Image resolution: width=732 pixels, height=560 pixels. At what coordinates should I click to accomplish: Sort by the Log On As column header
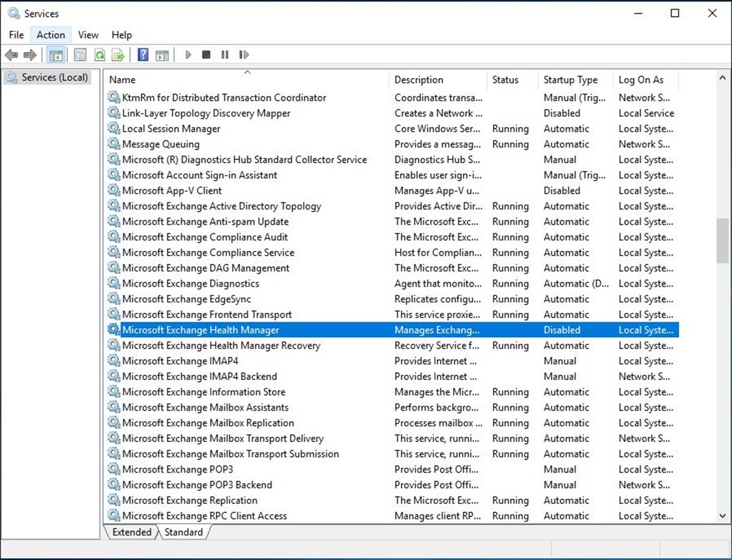[x=646, y=80]
